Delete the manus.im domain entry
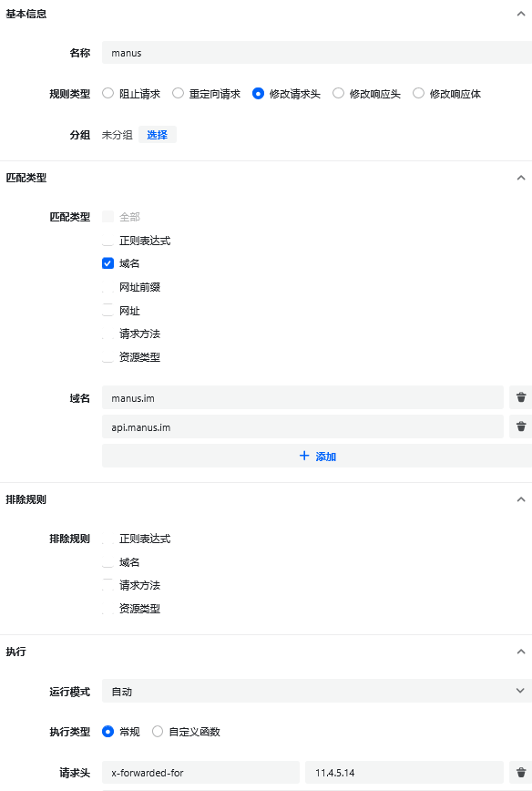 (521, 397)
